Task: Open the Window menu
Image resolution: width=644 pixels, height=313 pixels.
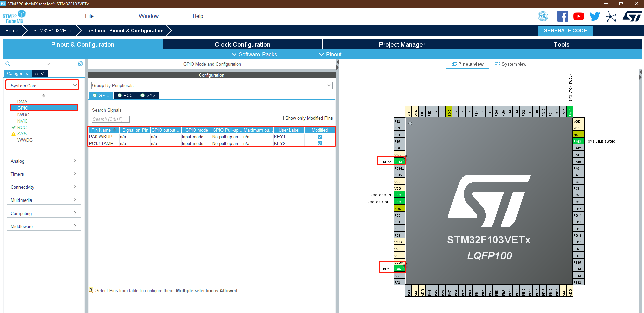Action: (148, 16)
